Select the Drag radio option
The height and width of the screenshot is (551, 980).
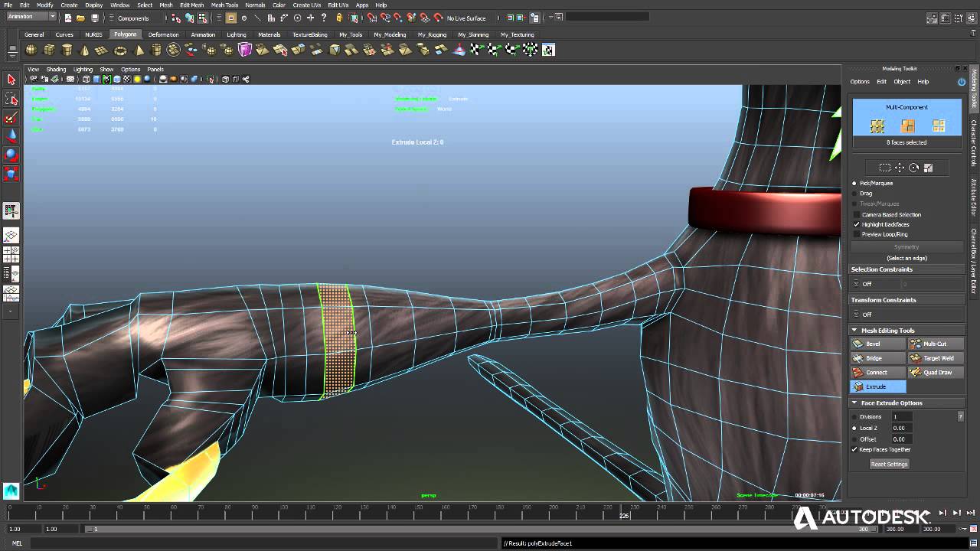point(854,194)
